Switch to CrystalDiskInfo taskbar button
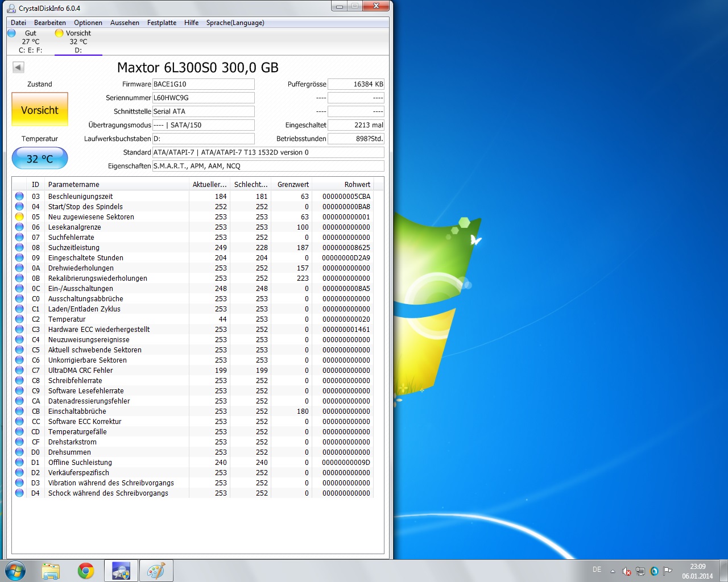 tap(121, 571)
